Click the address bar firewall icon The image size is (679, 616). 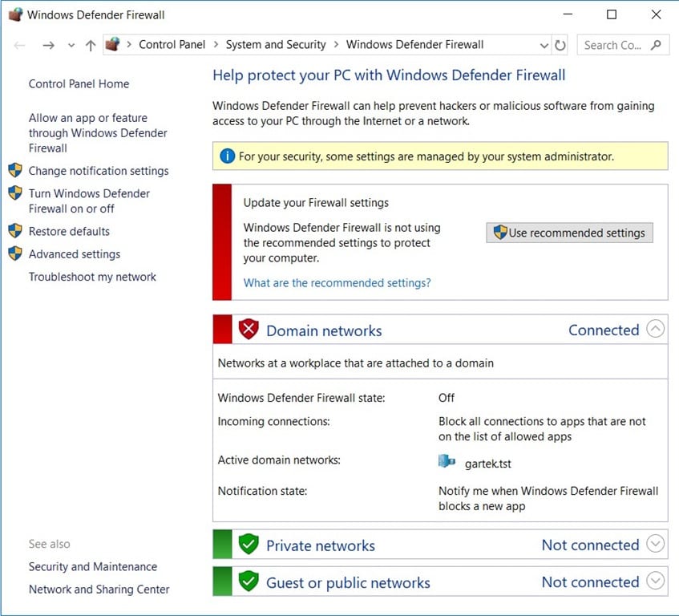pyautogui.click(x=112, y=44)
